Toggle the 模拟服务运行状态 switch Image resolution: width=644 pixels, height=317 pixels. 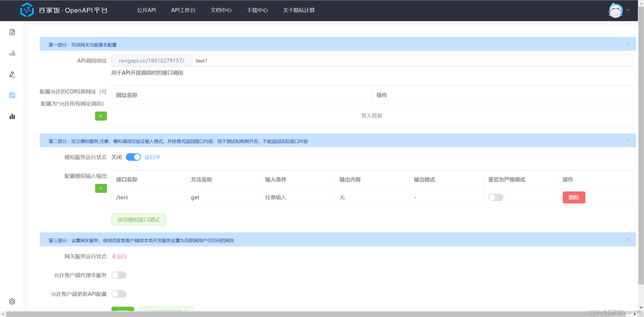(x=133, y=157)
